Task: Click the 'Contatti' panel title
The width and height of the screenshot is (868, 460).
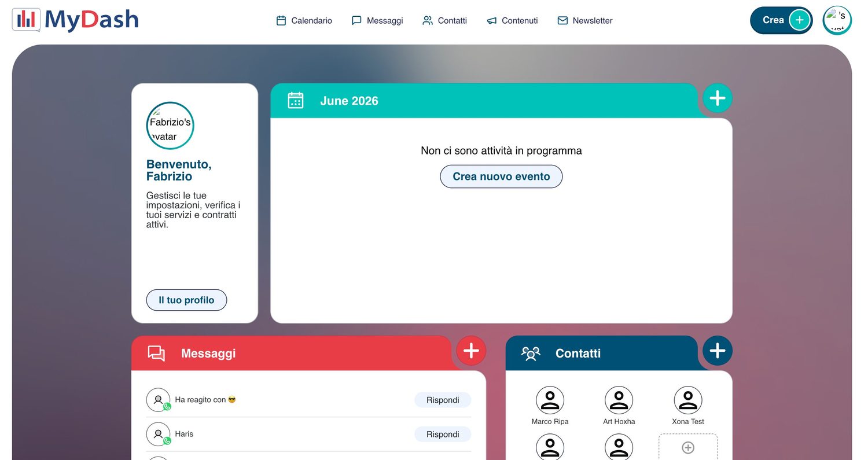Action: point(578,353)
